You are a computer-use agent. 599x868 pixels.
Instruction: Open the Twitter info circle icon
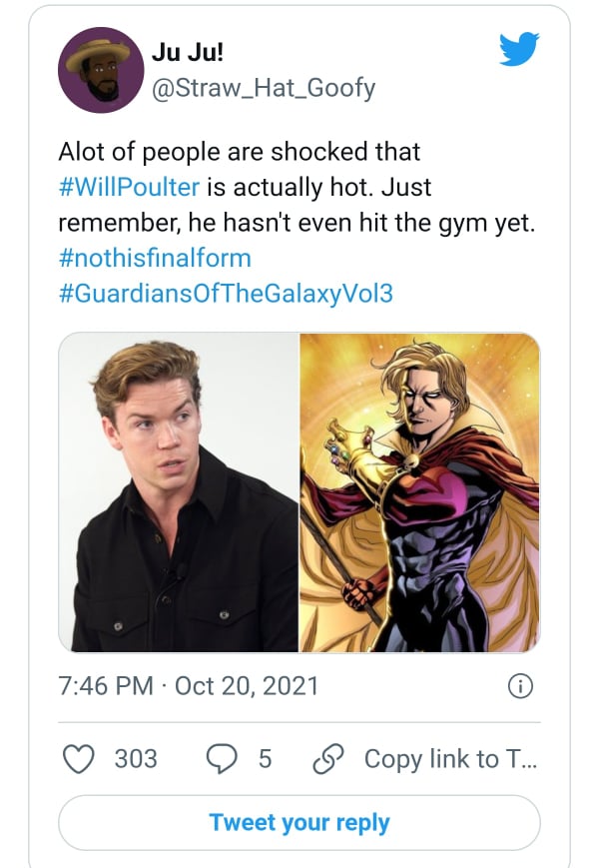point(519,686)
